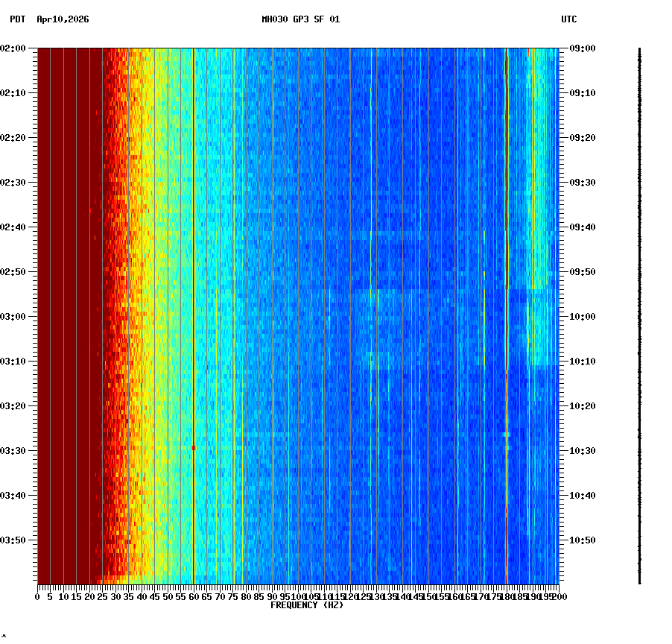
Task: Select the FREQUENCY (HZ) axis title
Action: pos(306,606)
